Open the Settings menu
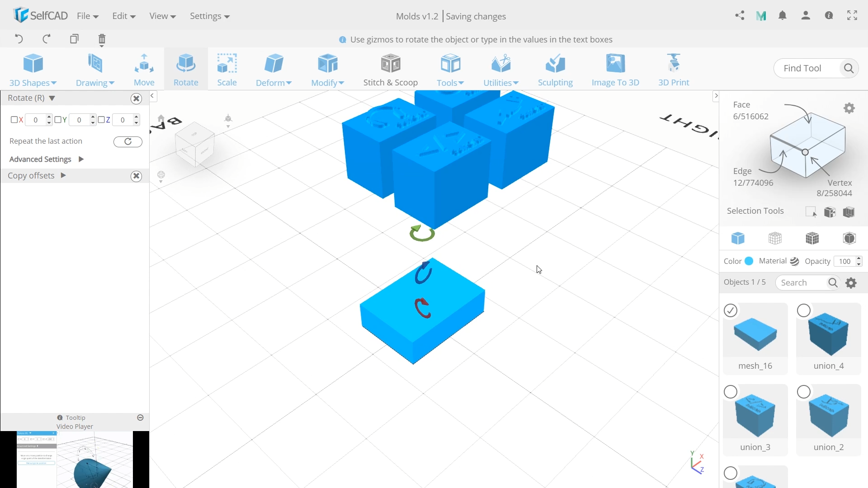 pos(209,16)
